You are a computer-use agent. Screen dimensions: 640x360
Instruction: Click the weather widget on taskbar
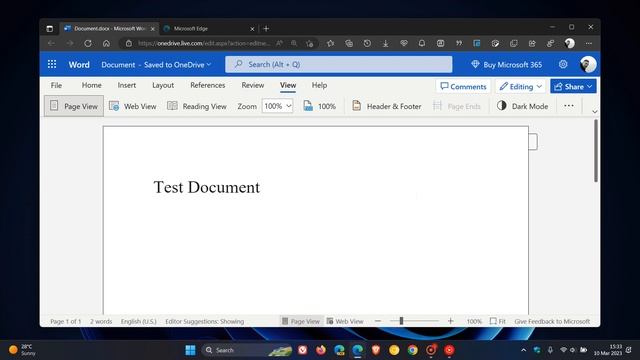point(22,350)
